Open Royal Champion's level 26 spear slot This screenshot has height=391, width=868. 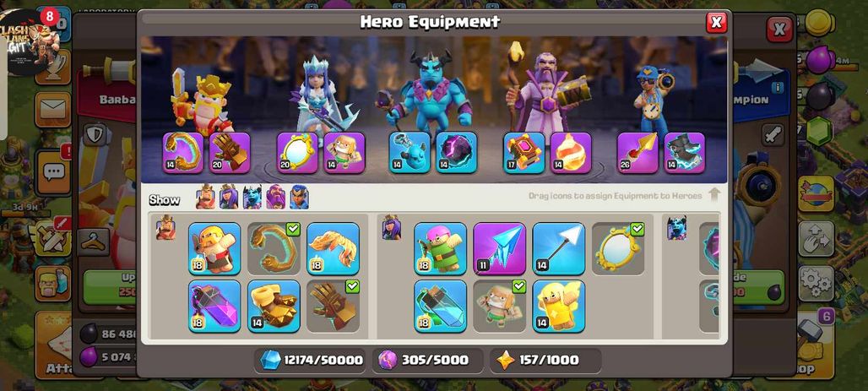(x=637, y=152)
